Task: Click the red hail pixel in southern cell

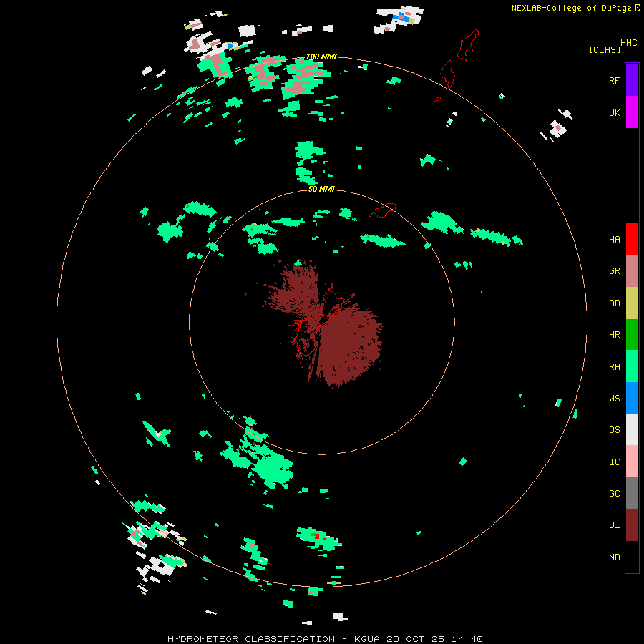Action: (x=317, y=536)
